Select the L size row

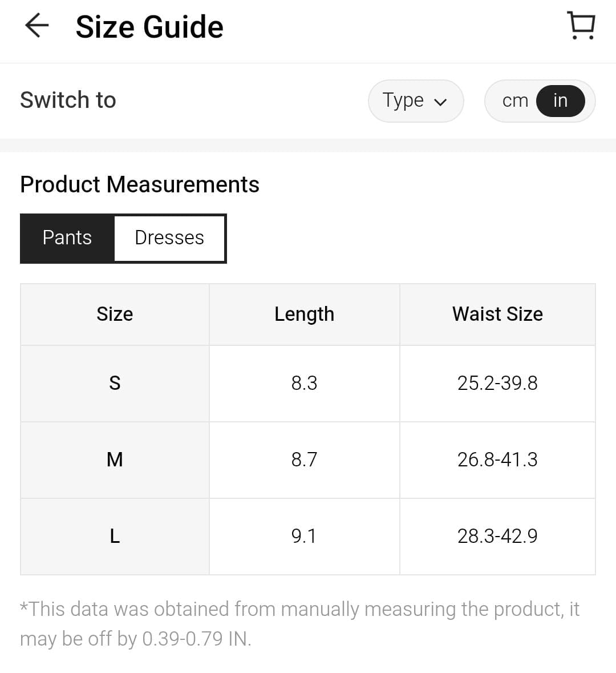pos(115,536)
